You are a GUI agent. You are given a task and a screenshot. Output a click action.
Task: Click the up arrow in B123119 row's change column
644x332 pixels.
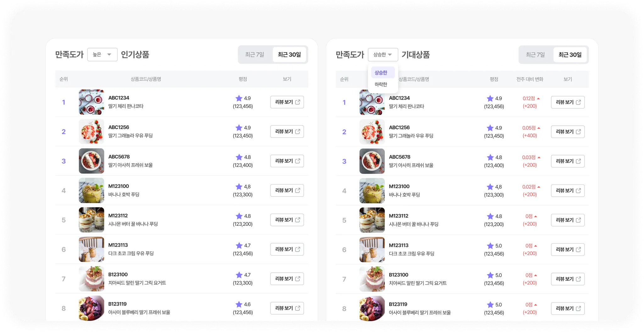tap(536, 305)
